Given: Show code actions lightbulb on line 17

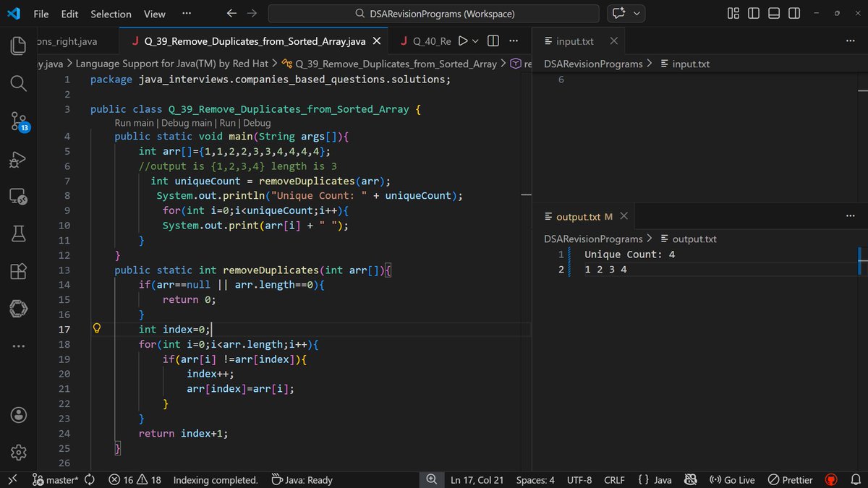Looking at the screenshot, I should (97, 329).
